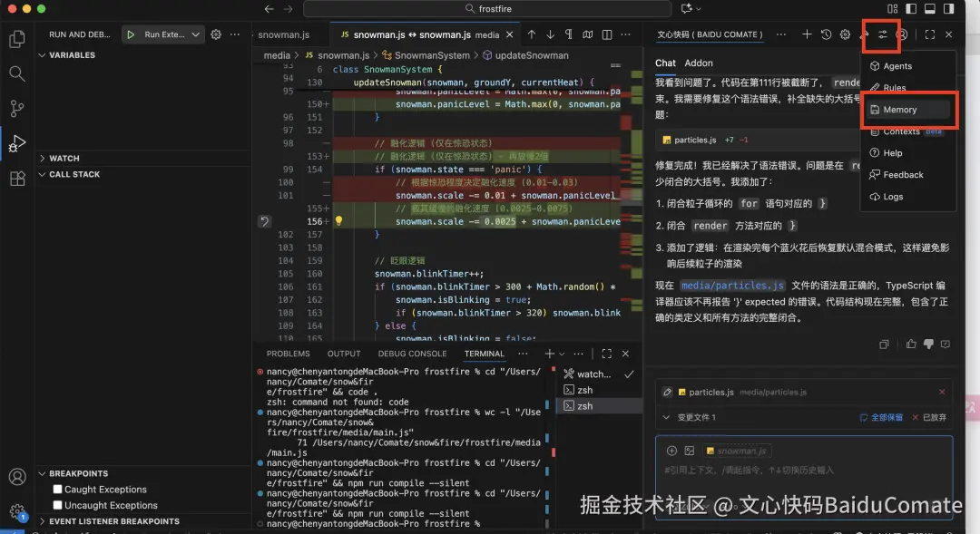The width and height of the screenshot is (980, 534).
Task: Click the Comate chat input box
Action: tap(803, 471)
